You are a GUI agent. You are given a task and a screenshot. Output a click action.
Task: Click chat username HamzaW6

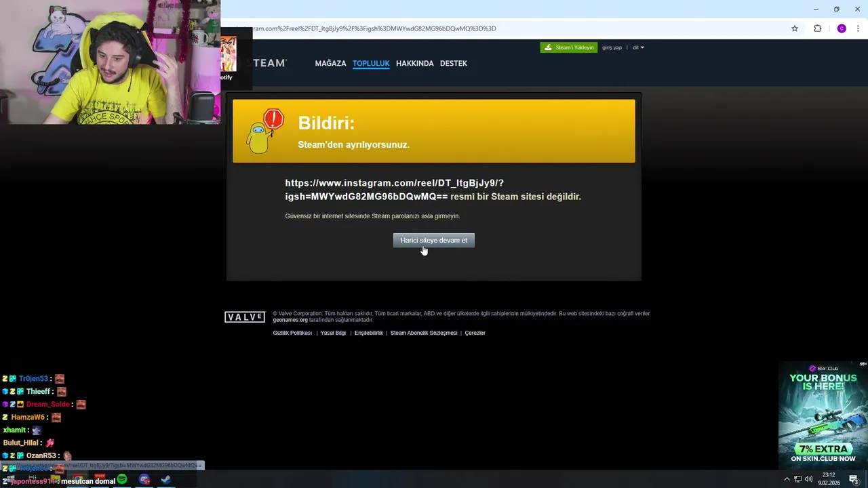click(x=28, y=418)
